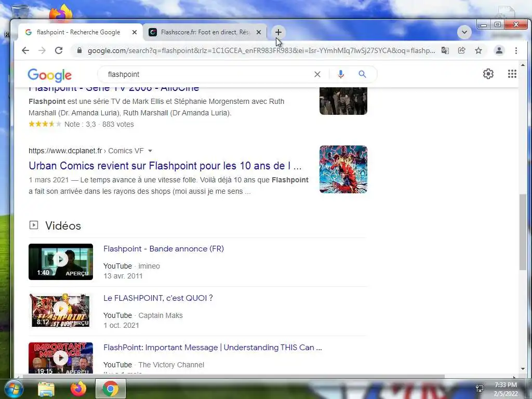Click the Note : 3,3 · 883 votes text
Viewport: 532px width, 399px height.
pyautogui.click(x=99, y=124)
